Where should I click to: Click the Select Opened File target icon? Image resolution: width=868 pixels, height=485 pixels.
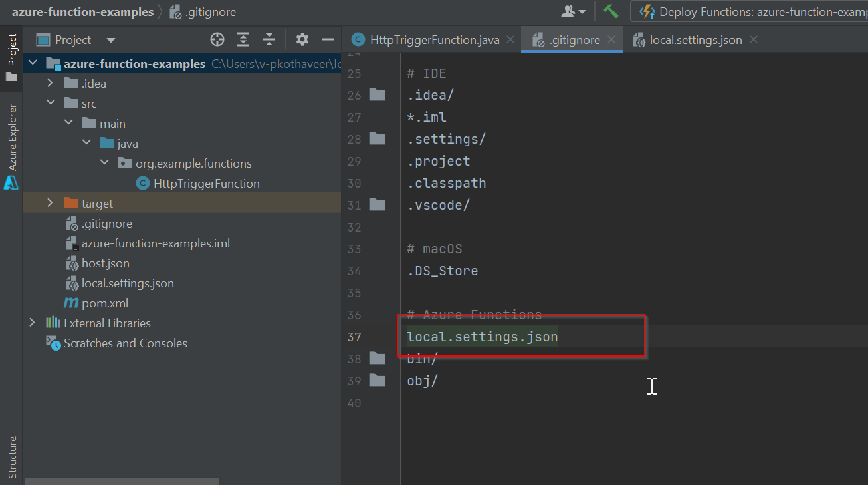(x=217, y=40)
